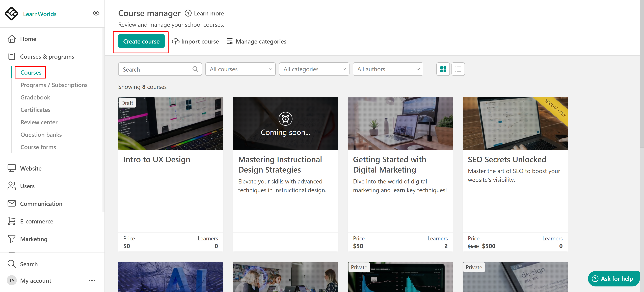Switch to grid view layout

[x=443, y=69]
